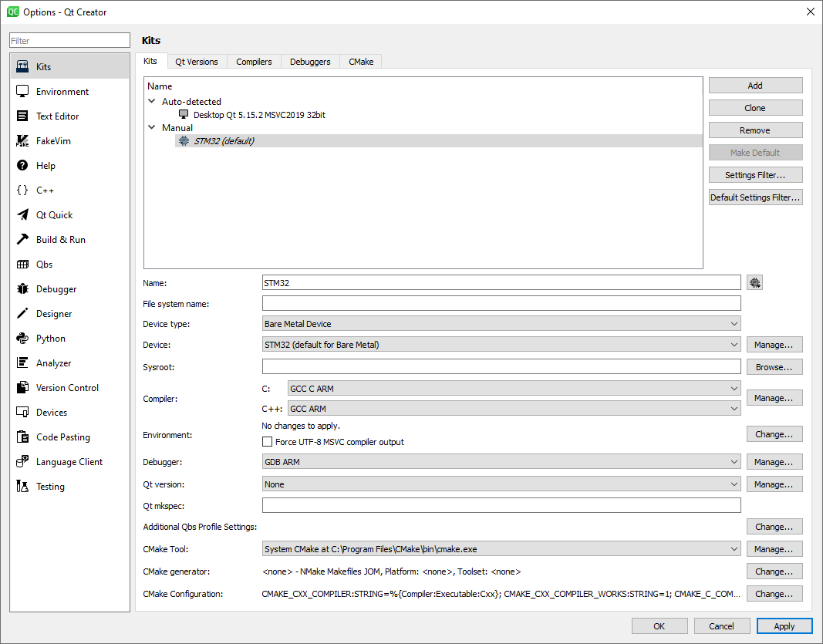Open the Debugger GDB ARM dropdown
The width and height of the screenshot is (823, 644).
501,462
